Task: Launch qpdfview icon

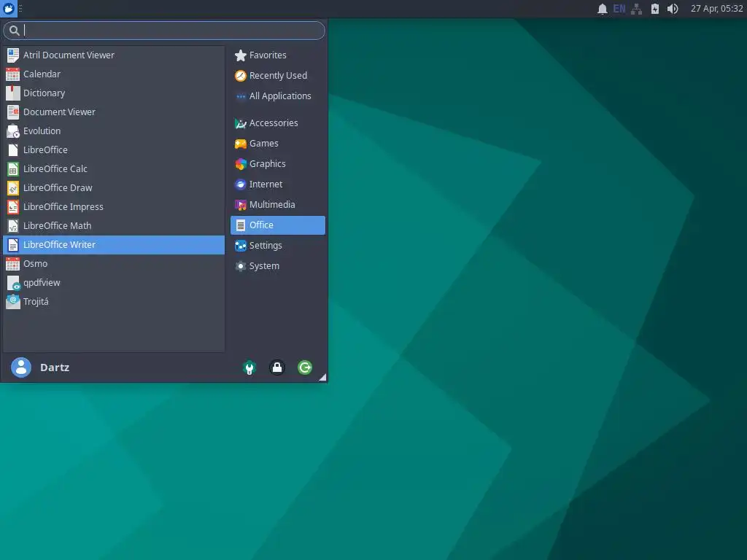Action: 13,283
